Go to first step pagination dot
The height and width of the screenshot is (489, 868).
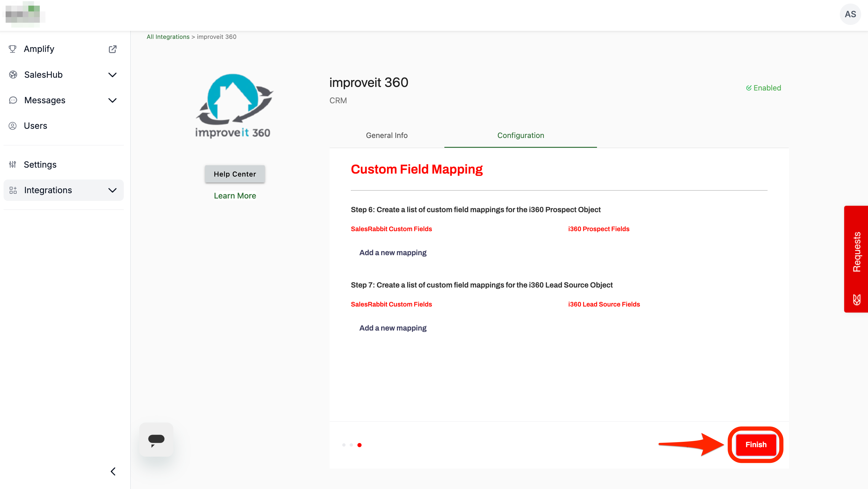tap(344, 445)
